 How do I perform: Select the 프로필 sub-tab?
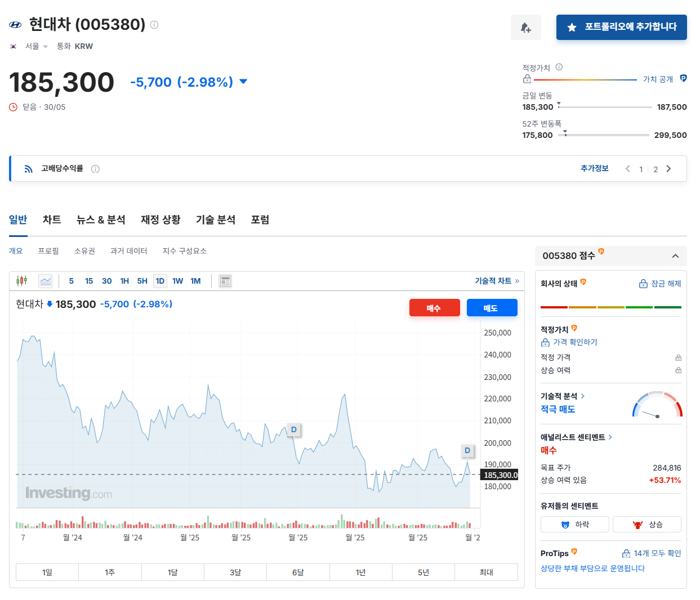48,251
